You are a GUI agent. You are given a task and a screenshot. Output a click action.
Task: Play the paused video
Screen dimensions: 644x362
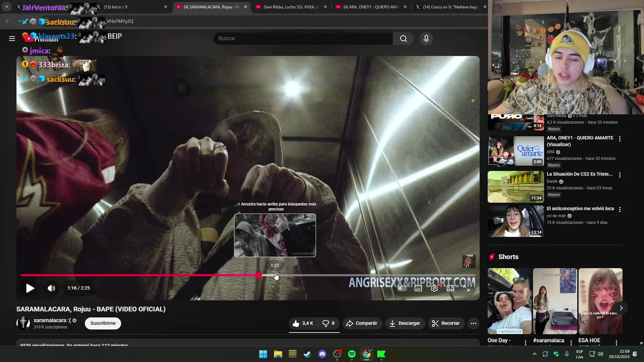point(30,288)
